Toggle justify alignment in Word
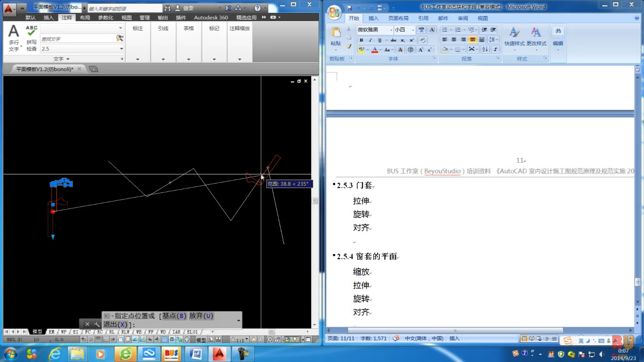 pos(472,40)
